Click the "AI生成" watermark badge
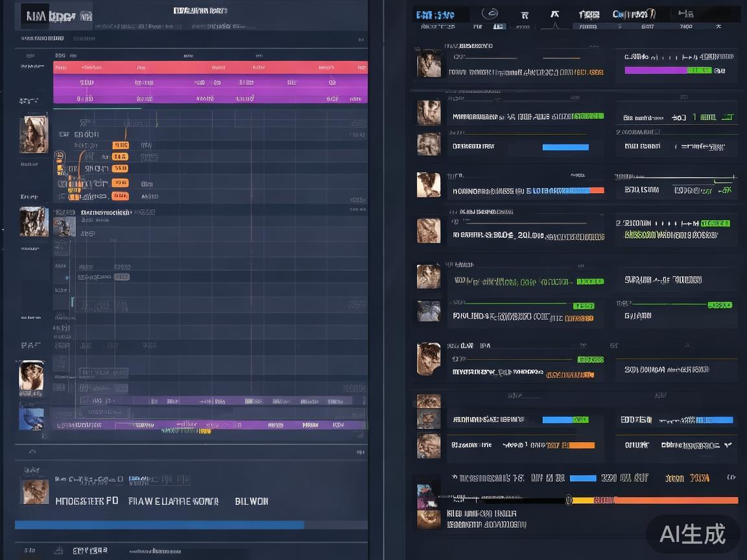 point(693,533)
